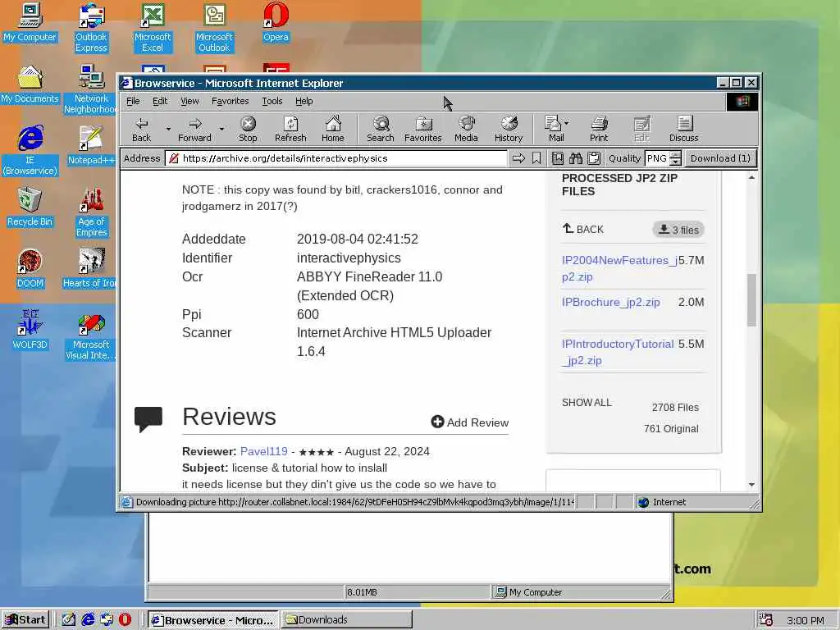Click the BACK link in files panel
This screenshot has width=840, height=630.
tap(583, 230)
